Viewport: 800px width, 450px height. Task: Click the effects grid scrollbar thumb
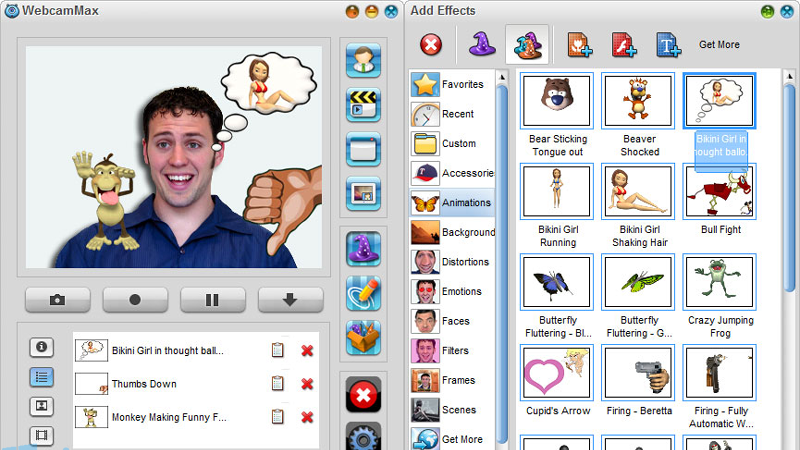pyautogui.click(x=790, y=190)
